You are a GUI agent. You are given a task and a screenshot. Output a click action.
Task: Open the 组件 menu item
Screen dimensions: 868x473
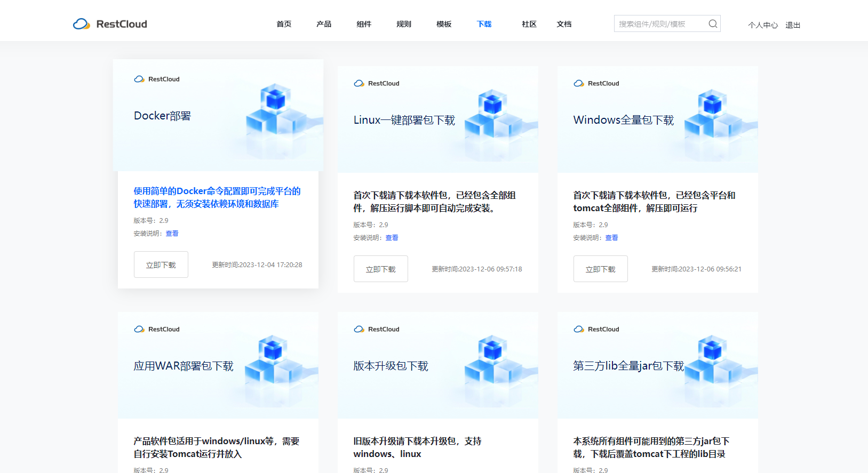click(x=364, y=24)
